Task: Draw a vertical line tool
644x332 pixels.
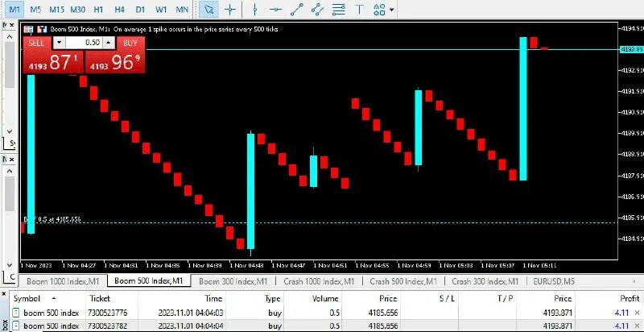Action: (x=254, y=10)
